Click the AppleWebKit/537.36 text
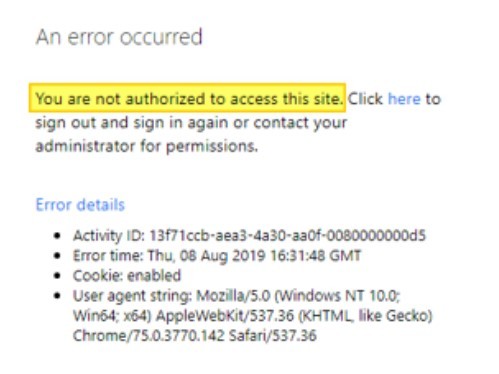 (x=225, y=316)
